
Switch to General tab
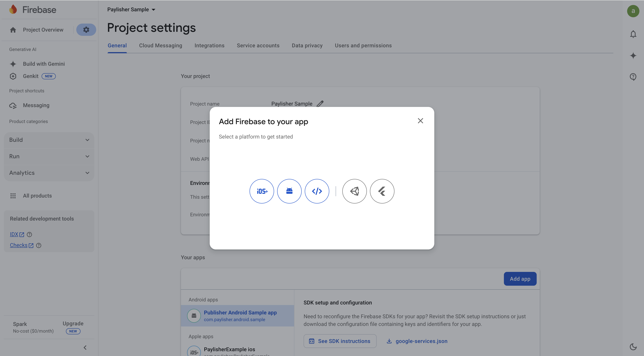click(x=117, y=45)
